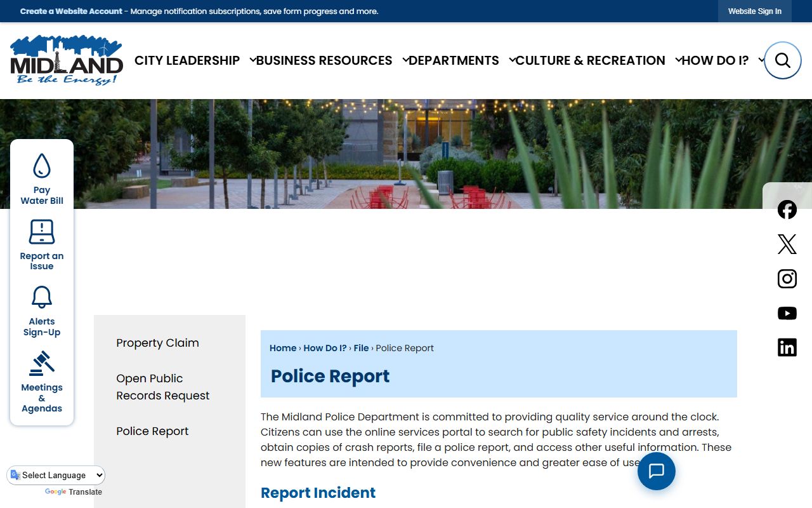Expand the Business Resources menu chevron

point(405,60)
